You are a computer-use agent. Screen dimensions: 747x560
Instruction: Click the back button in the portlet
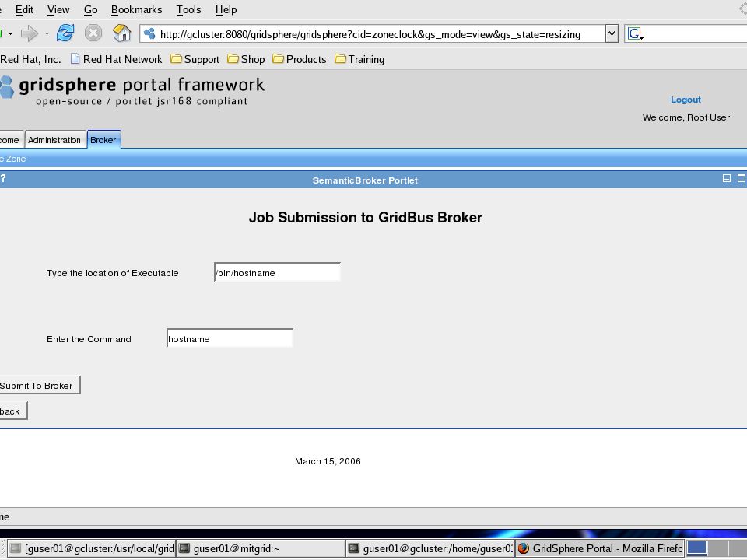pyautogui.click(x=12, y=411)
